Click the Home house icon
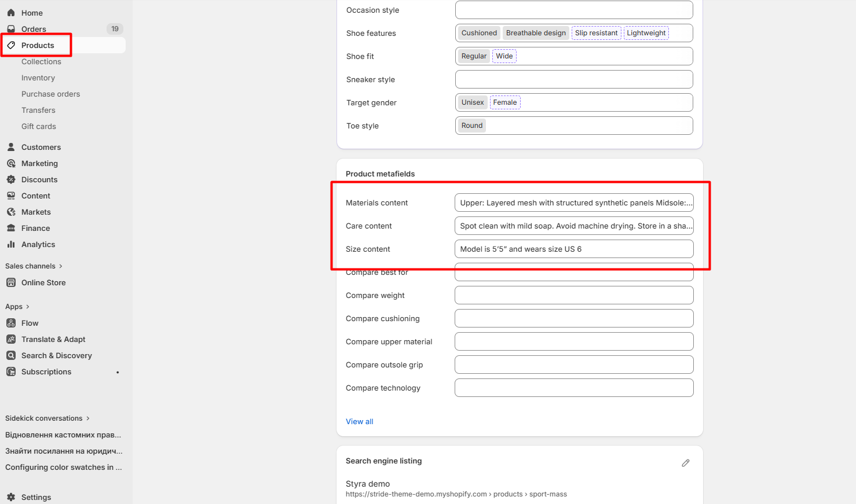856x504 pixels. tap(11, 13)
